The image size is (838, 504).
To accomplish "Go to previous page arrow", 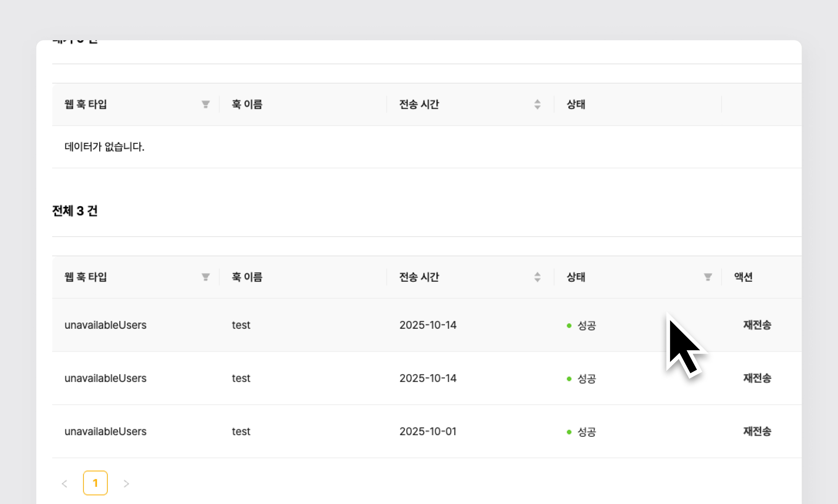I will [65, 483].
